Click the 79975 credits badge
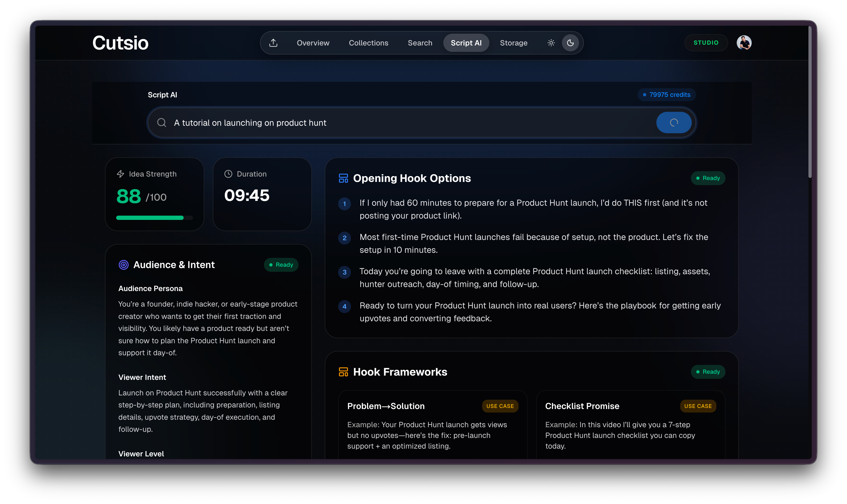The image size is (847, 504). (x=666, y=95)
